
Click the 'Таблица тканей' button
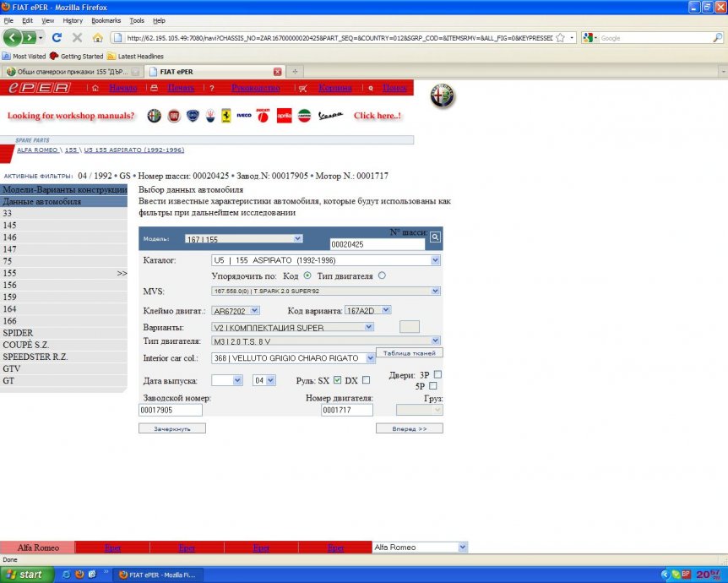point(409,352)
